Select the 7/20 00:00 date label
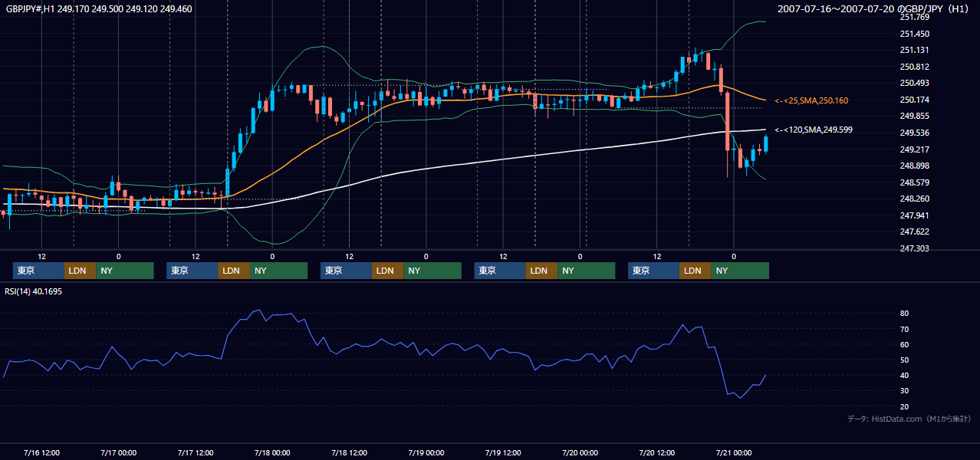This screenshot has width=980, height=460. (580, 452)
